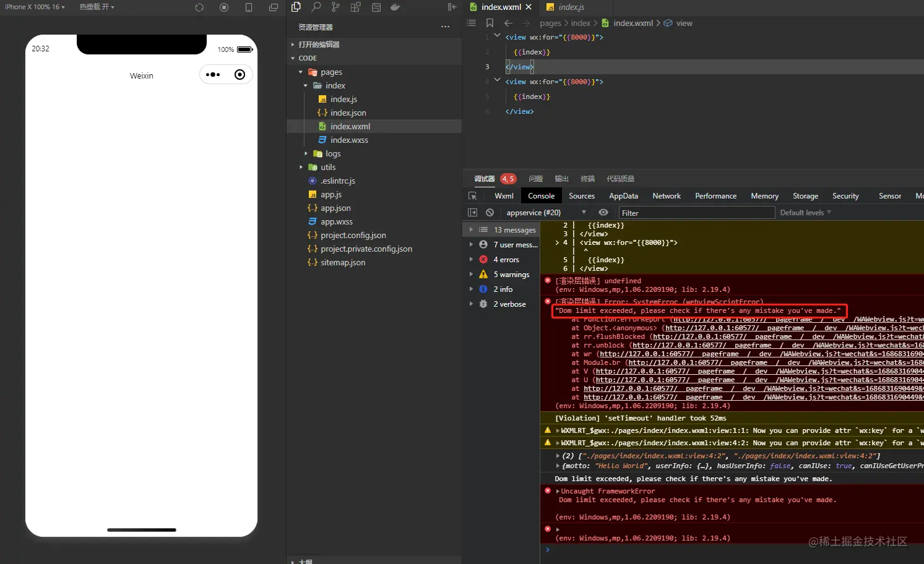Switch to the Wxml devtools tab
This screenshot has height=564, width=924.
tap(504, 196)
